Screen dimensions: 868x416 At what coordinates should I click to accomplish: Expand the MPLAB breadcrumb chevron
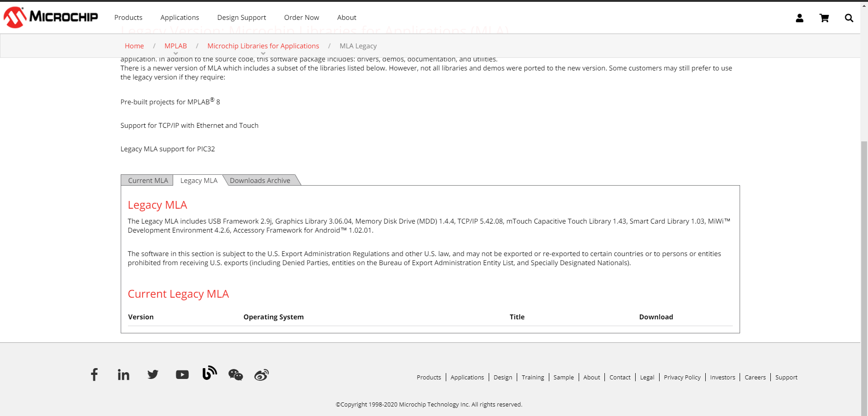[x=175, y=53]
